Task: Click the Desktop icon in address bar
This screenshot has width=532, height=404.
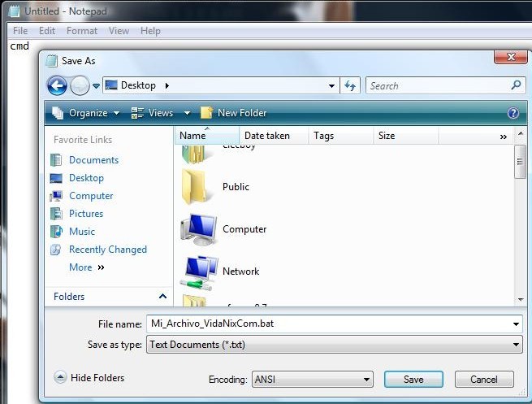Action: pyautogui.click(x=111, y=85)
